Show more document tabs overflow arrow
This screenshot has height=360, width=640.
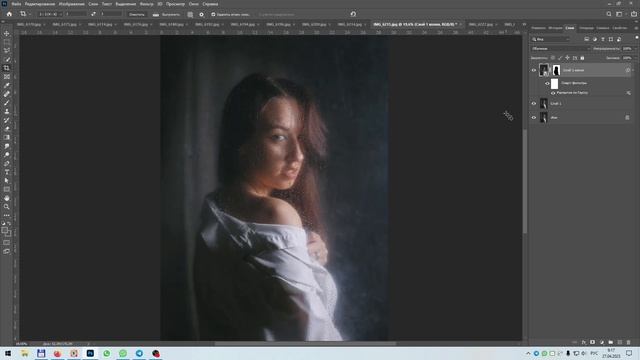524,24
